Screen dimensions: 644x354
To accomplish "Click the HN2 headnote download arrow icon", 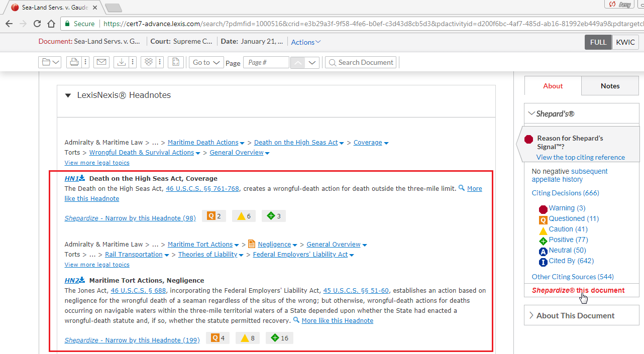I will pos(82,280).
